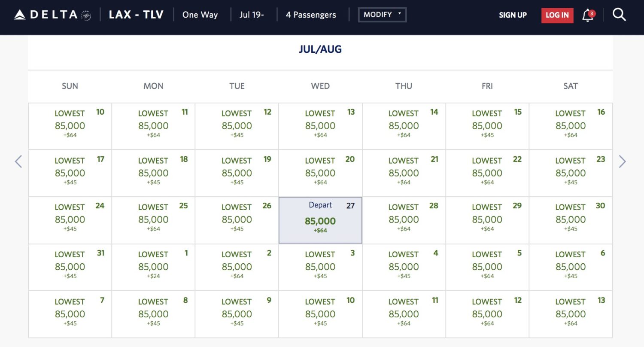This screenshot has width=644, height=347.
Task: Click the LOG IN button
Action: tap(557, 15)
